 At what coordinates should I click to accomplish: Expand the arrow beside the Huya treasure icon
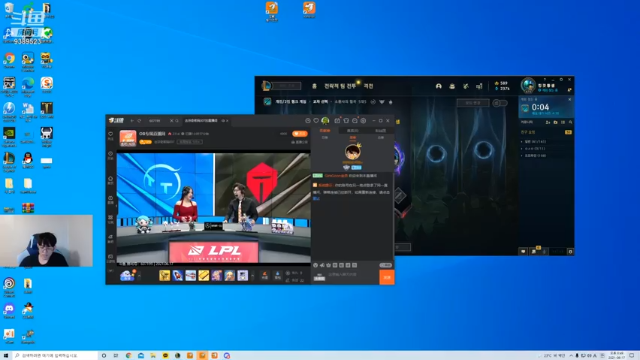pyautogui.click(x=139, y=276)
